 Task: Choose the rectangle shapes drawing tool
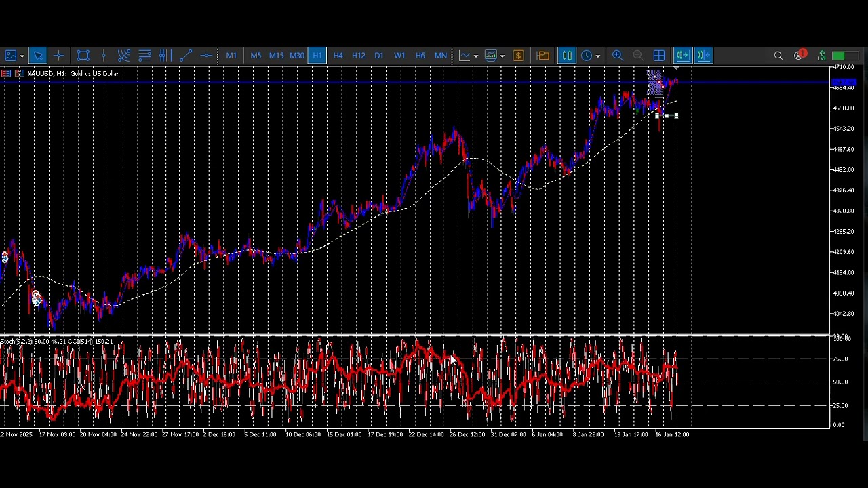point(83,56)
